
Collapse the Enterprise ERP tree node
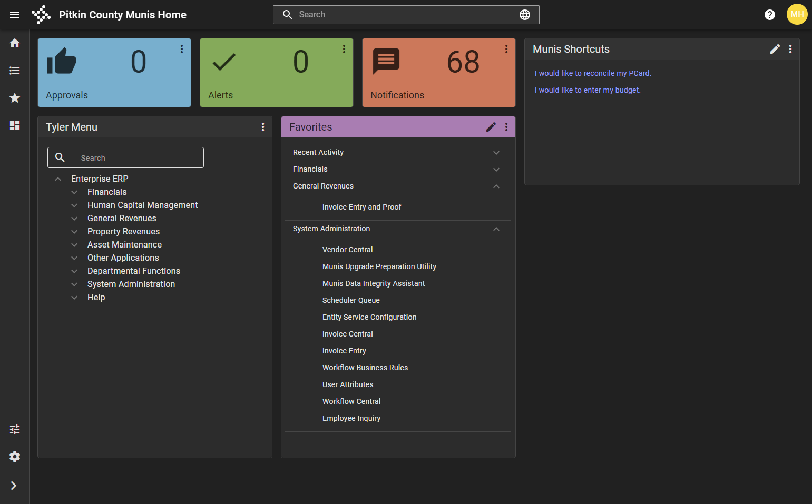[x=58, y=179]
